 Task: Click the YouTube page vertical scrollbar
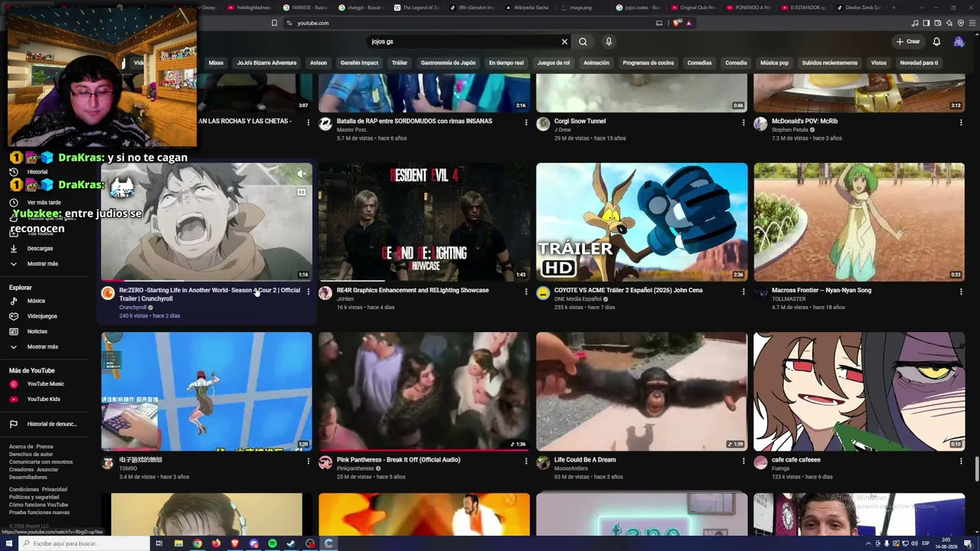(976, 468)
